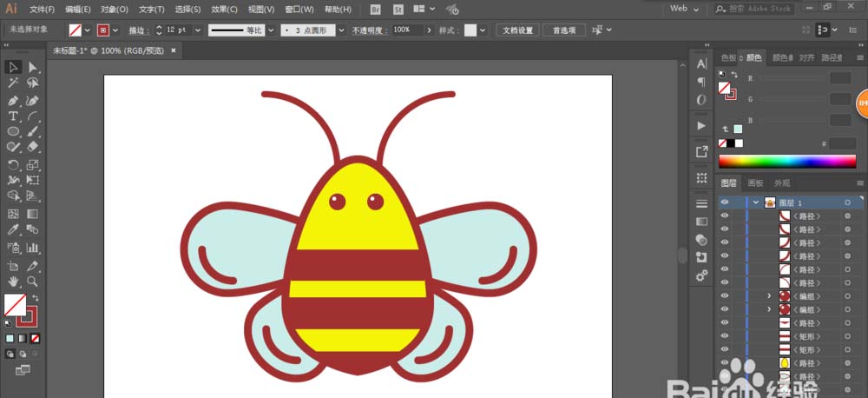Click black swatch in Color panel
This screenshot has width=868, height=398.
[x=731, y=143]
